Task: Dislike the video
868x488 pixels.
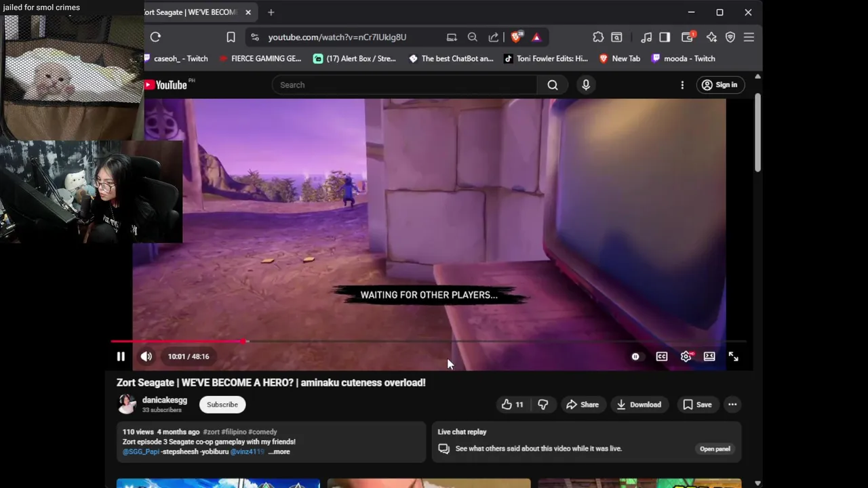Action: click(542, 405)
